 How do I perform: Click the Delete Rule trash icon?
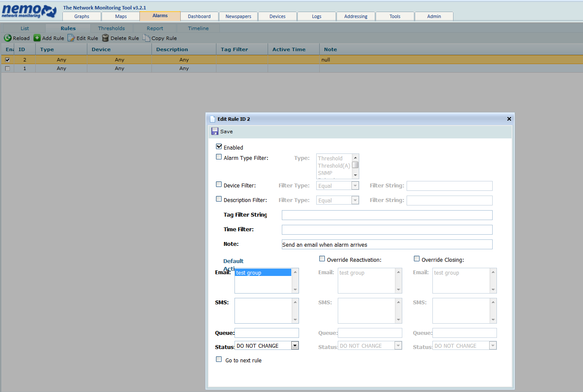point(105,38)
